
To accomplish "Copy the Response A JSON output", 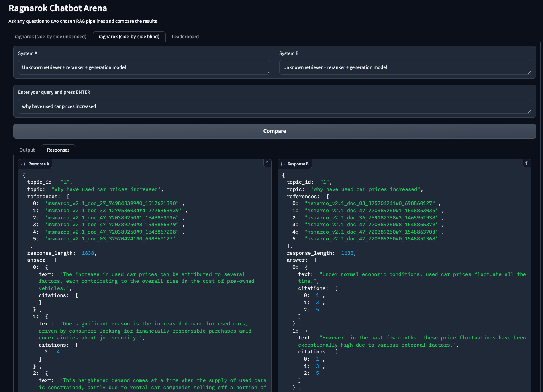I will tap(267, 163).
